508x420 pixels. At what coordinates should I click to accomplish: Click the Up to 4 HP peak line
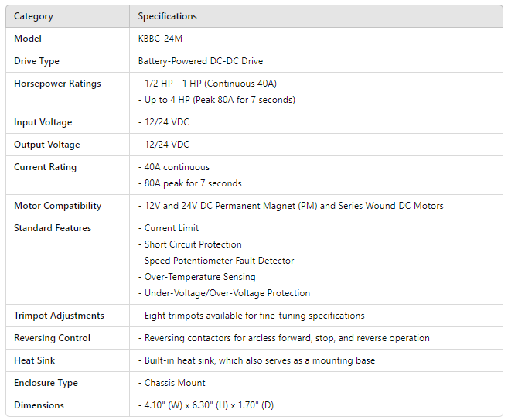(216, 100)
